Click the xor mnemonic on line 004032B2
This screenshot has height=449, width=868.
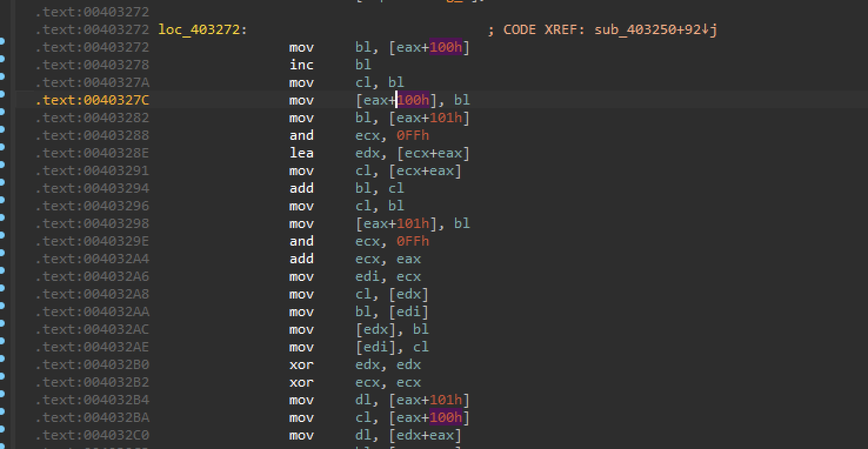(x=301, y=382)
